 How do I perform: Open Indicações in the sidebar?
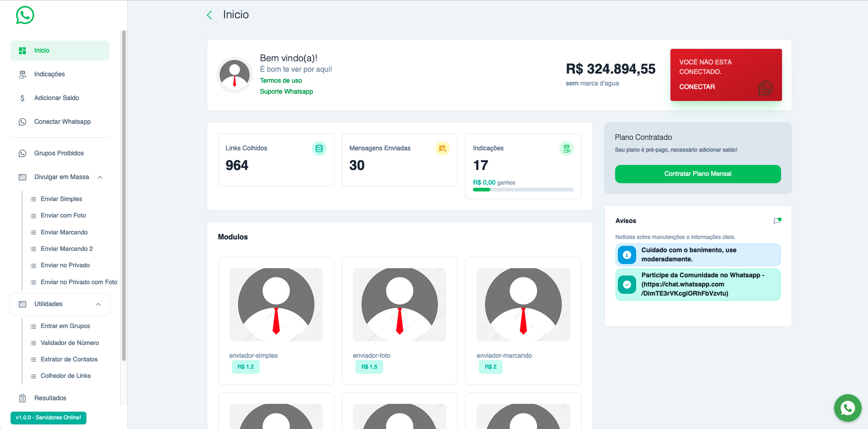coord(49,74)
